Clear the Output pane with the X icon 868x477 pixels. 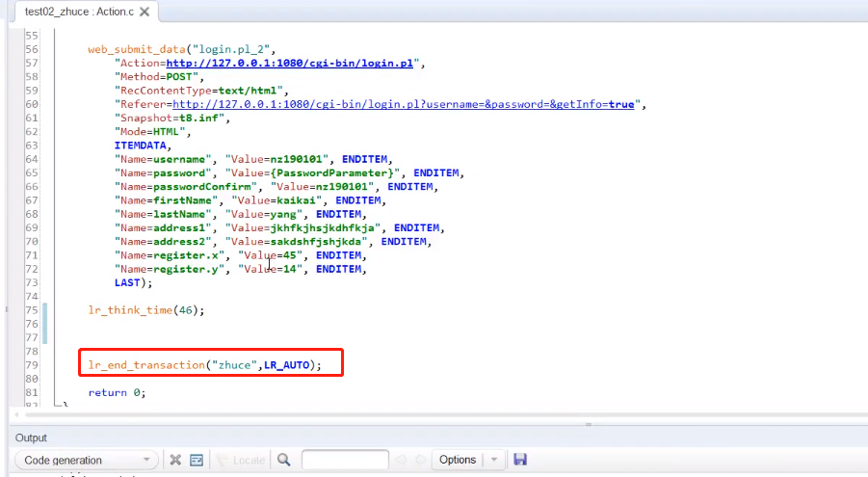point(175,460)
